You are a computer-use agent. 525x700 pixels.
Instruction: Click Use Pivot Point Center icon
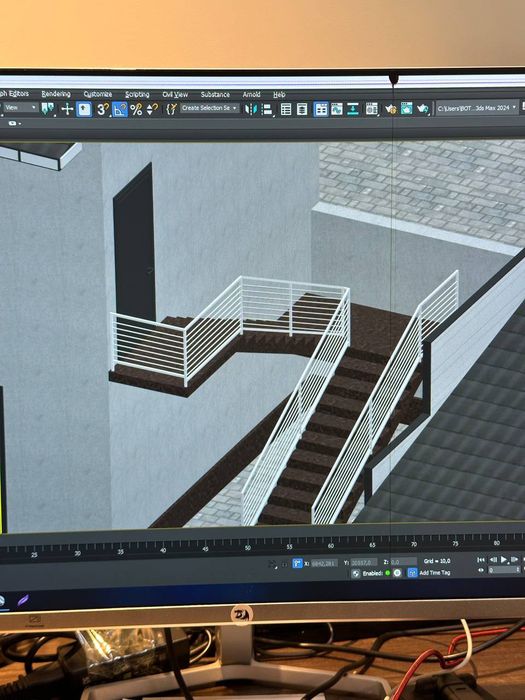coord(47,108)
